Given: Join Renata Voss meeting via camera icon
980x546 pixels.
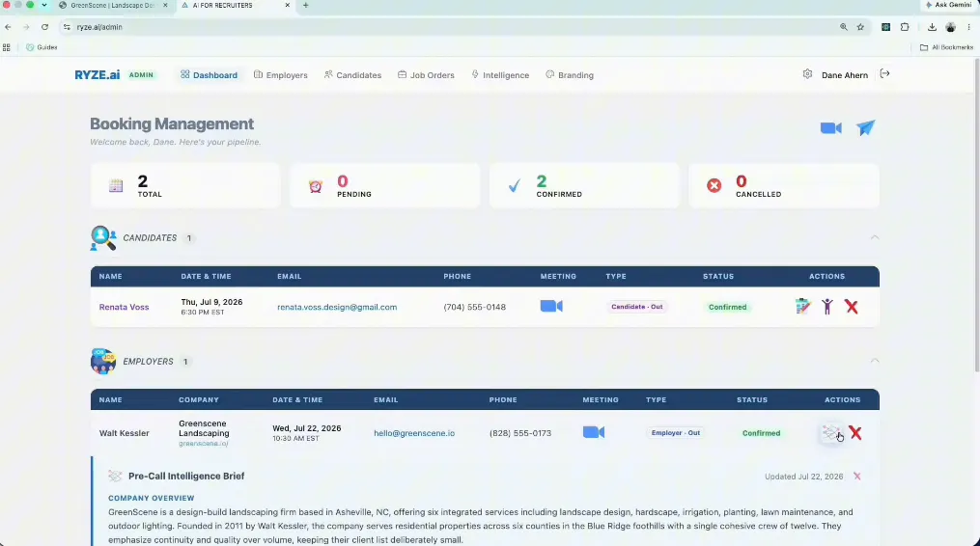Looking at the screenshot, I should pyautogui.click(x=551, y=306).
